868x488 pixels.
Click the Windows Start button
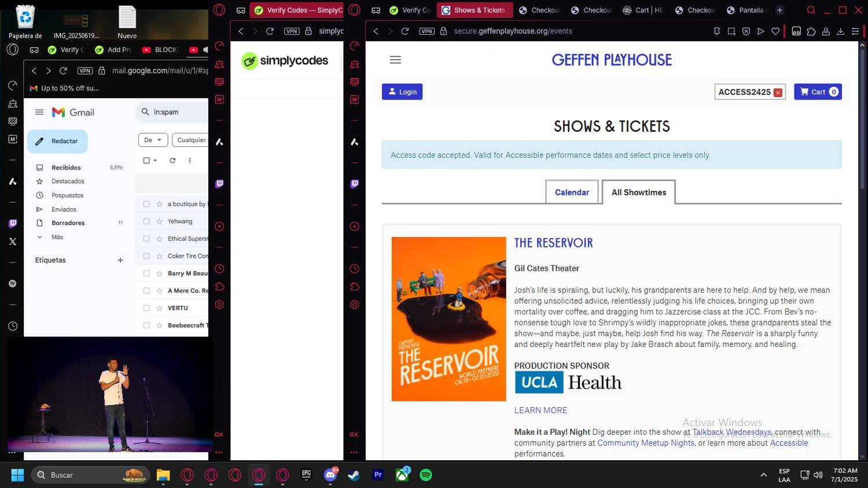point(17,475)
